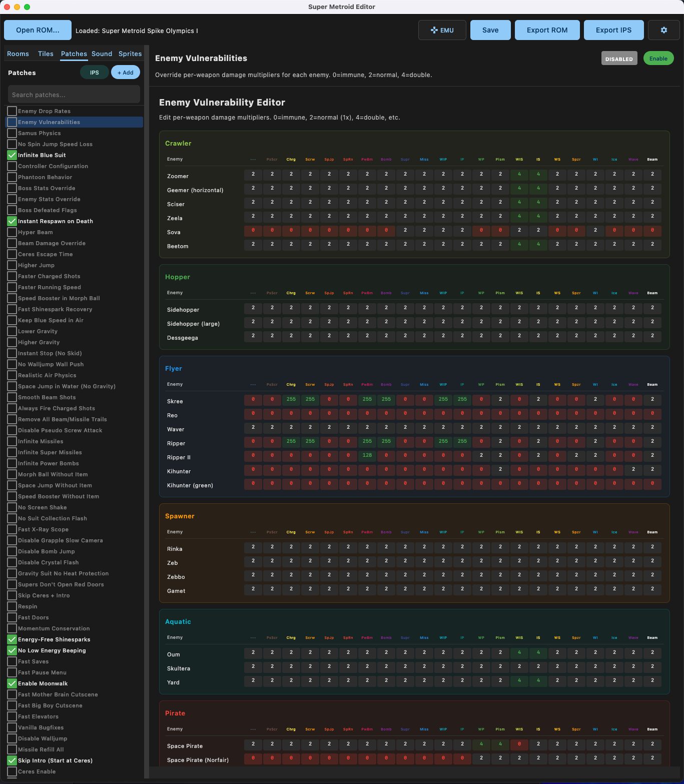Click the IPS filter pill
This screenshot has width=684, height=784.
94,73
